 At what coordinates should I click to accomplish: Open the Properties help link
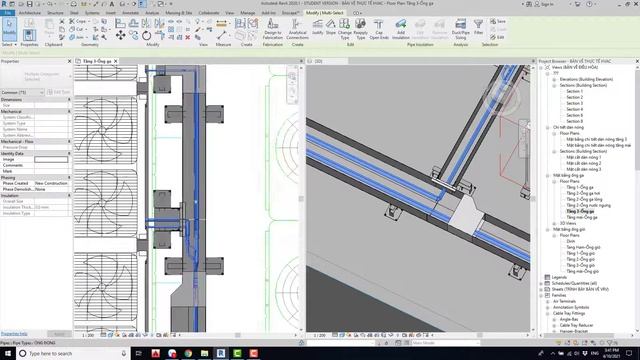(14, 334)
